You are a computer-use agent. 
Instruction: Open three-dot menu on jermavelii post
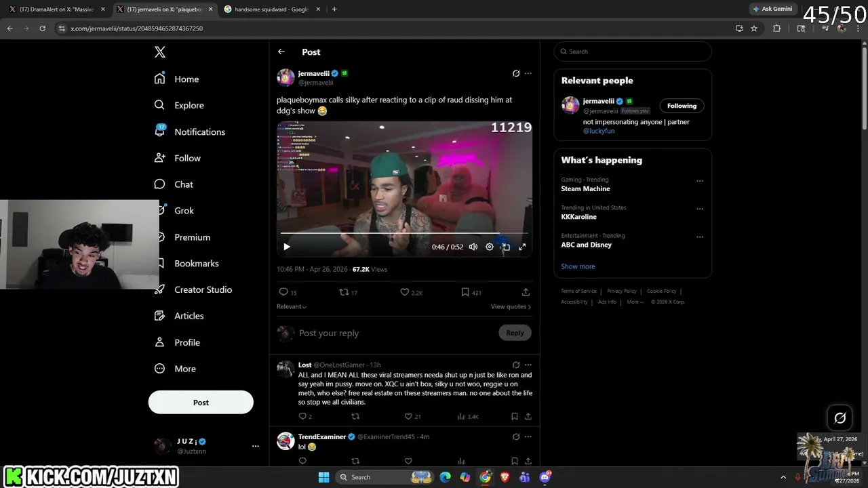[x=528, y=73]
